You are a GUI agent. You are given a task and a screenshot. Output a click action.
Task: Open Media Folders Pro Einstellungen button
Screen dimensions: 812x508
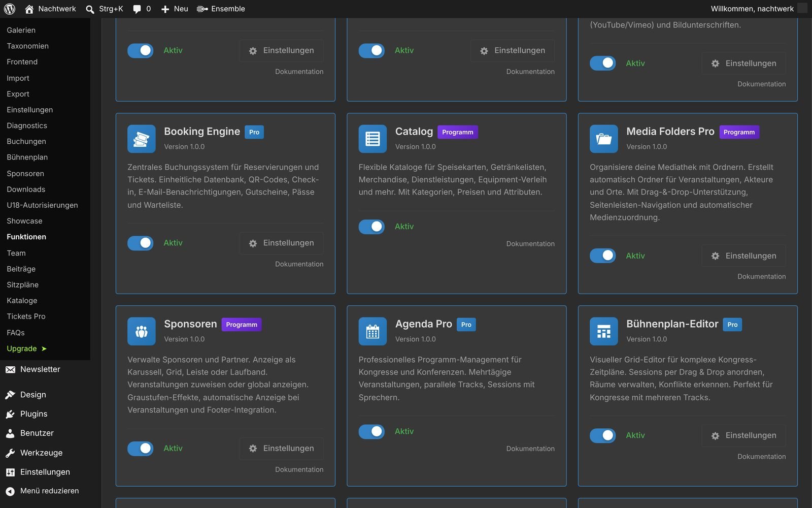743,256
